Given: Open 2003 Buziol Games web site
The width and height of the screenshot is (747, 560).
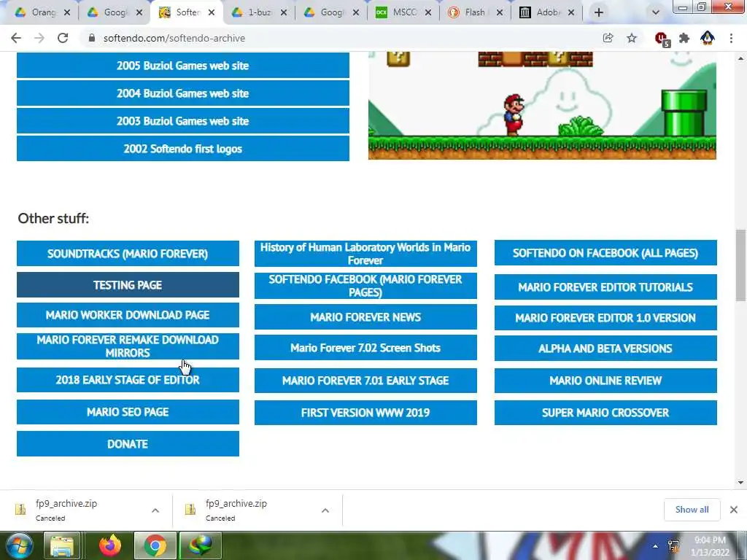Looking at the screenshot, I should [x=183, y=121].
